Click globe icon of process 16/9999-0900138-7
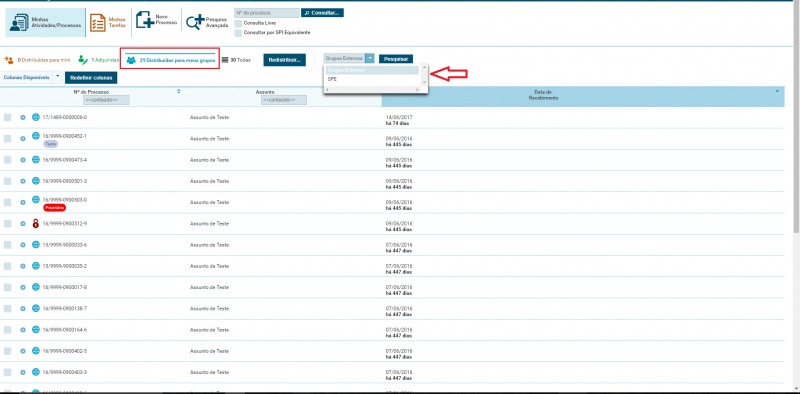Screen dimensions: 800x394 (36, 308)
